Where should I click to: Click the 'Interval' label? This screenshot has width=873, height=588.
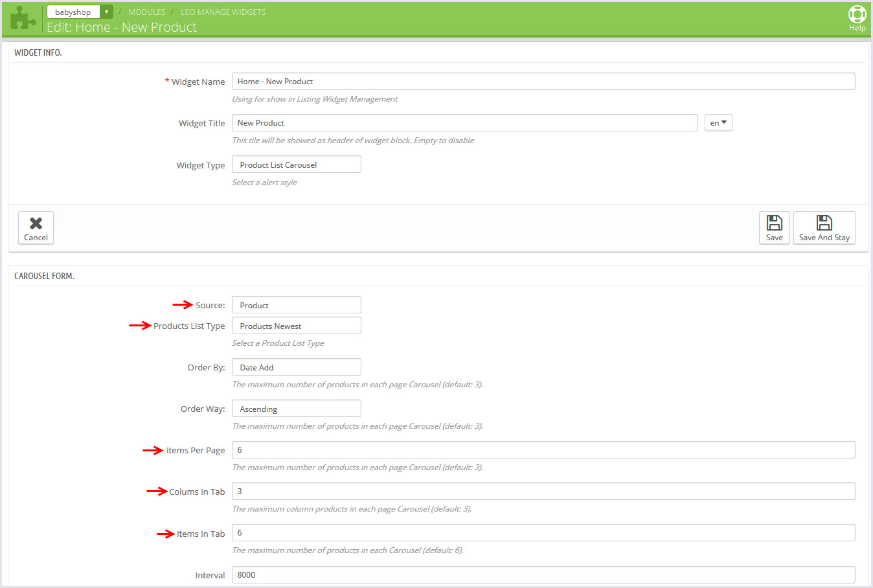point(210,575)
